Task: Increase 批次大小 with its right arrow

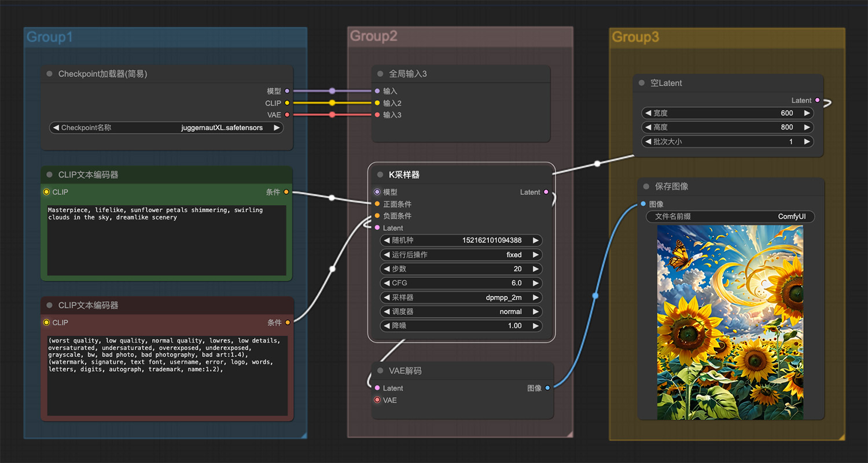Action: click(807, 142)
